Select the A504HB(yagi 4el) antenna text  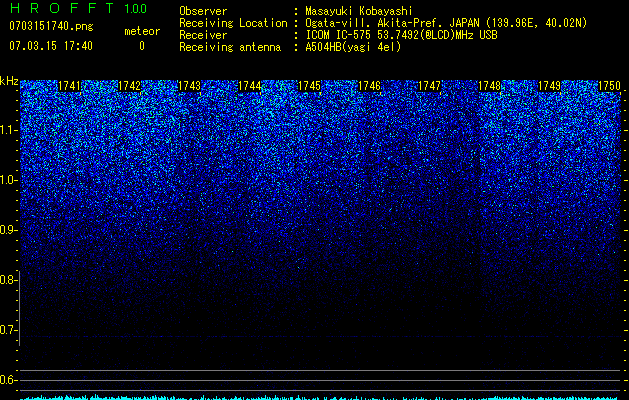pyautogui.click(x=353, y=47)
